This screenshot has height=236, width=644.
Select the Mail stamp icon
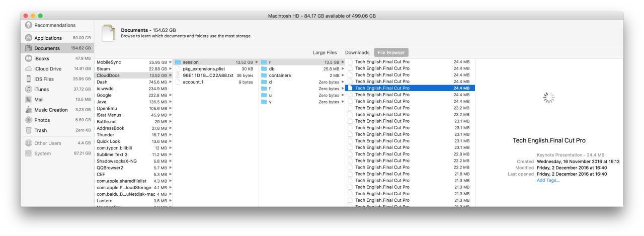[28, 100]
